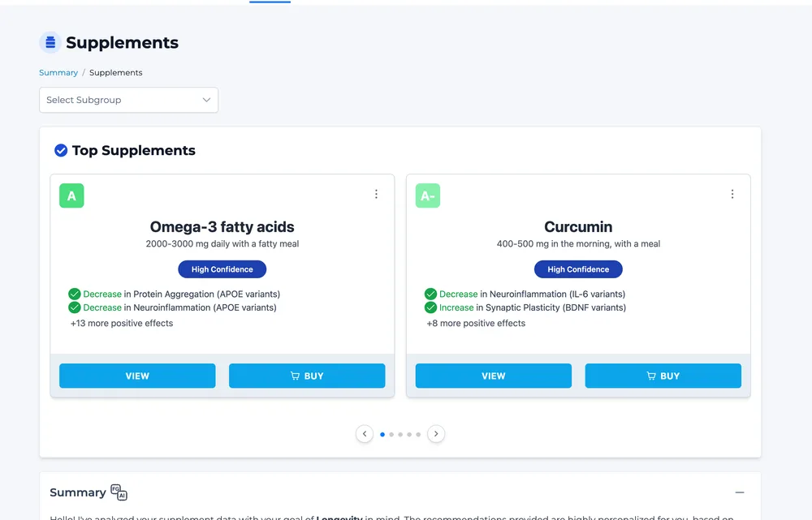Click the Curcumin card title

pos(578,226)
